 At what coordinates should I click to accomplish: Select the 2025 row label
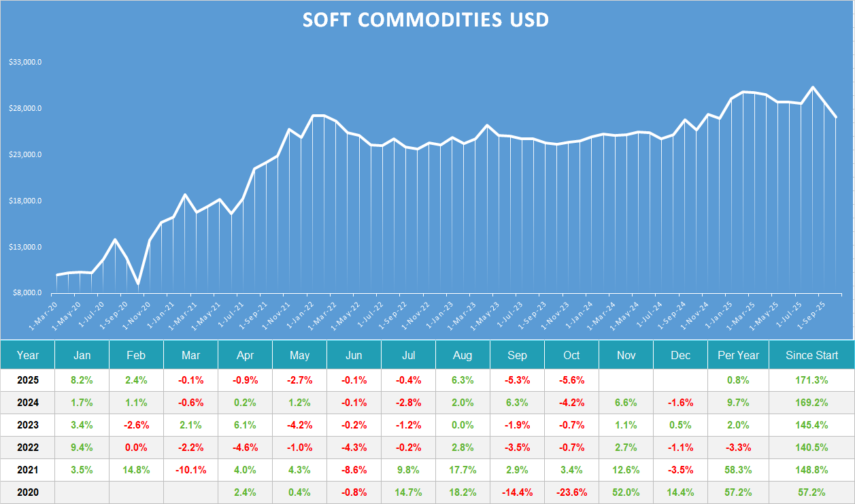click(x=28, y=380)
